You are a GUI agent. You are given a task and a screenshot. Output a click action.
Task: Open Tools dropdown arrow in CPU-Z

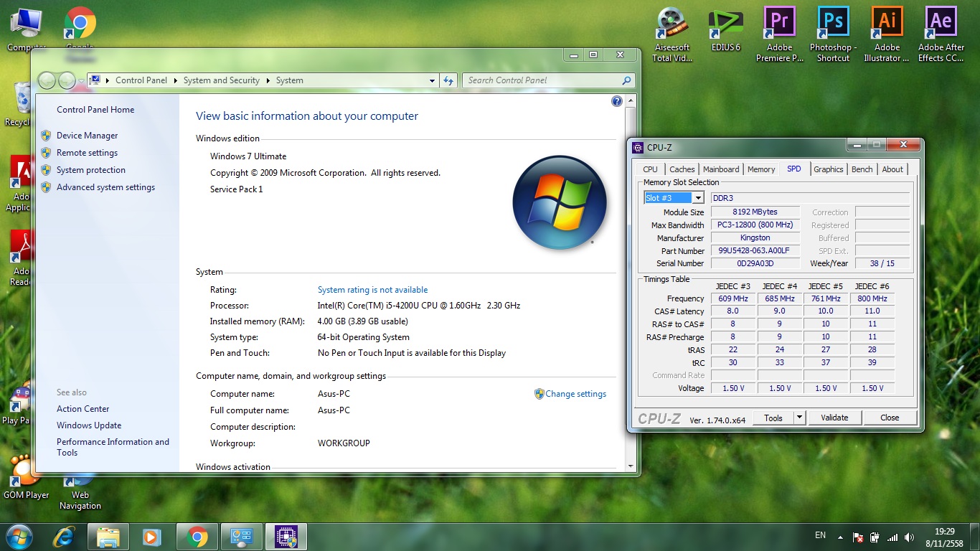click(x=800, y=418)
